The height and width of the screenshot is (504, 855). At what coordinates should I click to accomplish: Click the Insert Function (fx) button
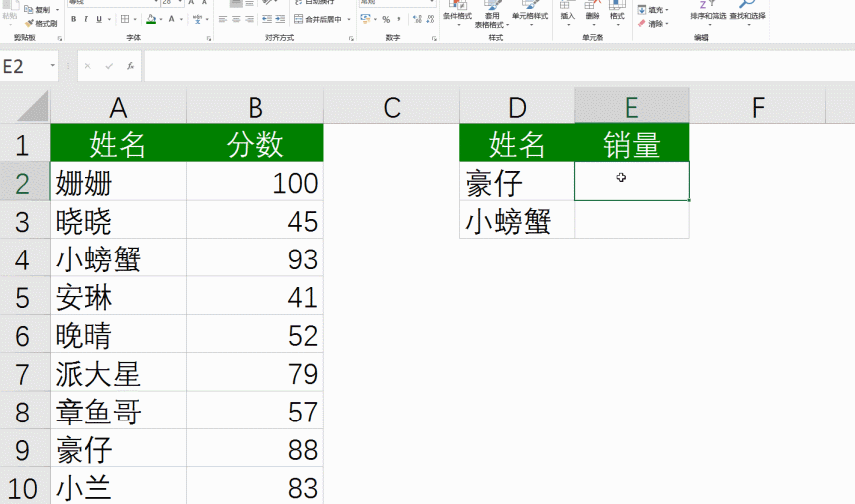[x=131, y=66]
